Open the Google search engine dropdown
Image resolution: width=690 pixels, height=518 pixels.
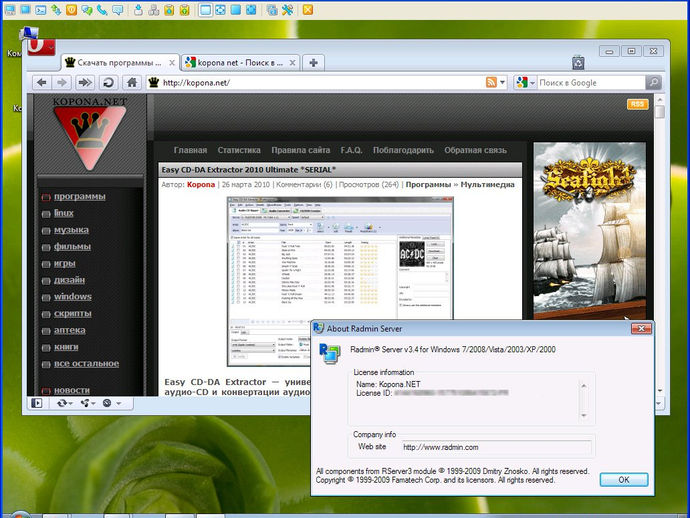tap(526, 82)
